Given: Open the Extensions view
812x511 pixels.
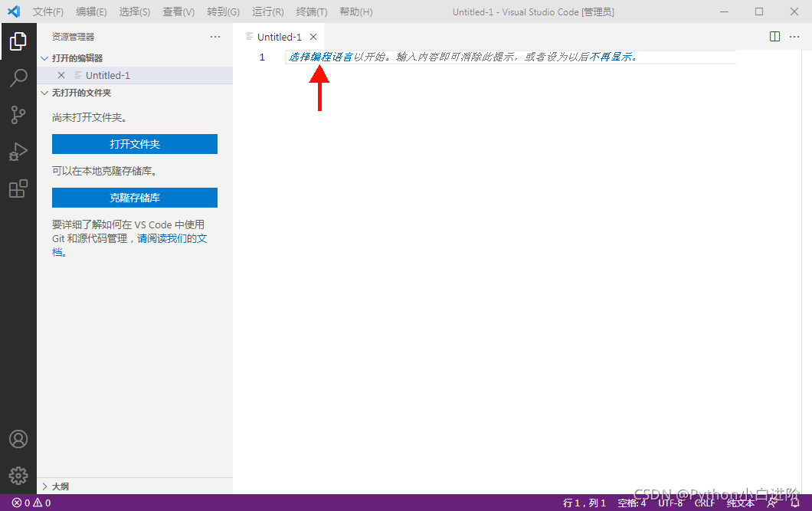Looking at the screenshot, I should click(x=18, y=188).
